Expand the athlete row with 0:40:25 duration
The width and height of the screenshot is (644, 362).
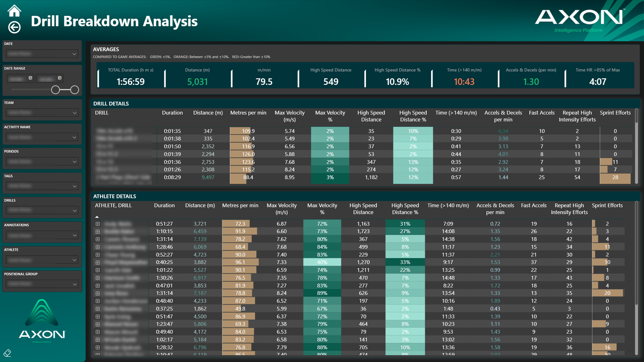98,263
